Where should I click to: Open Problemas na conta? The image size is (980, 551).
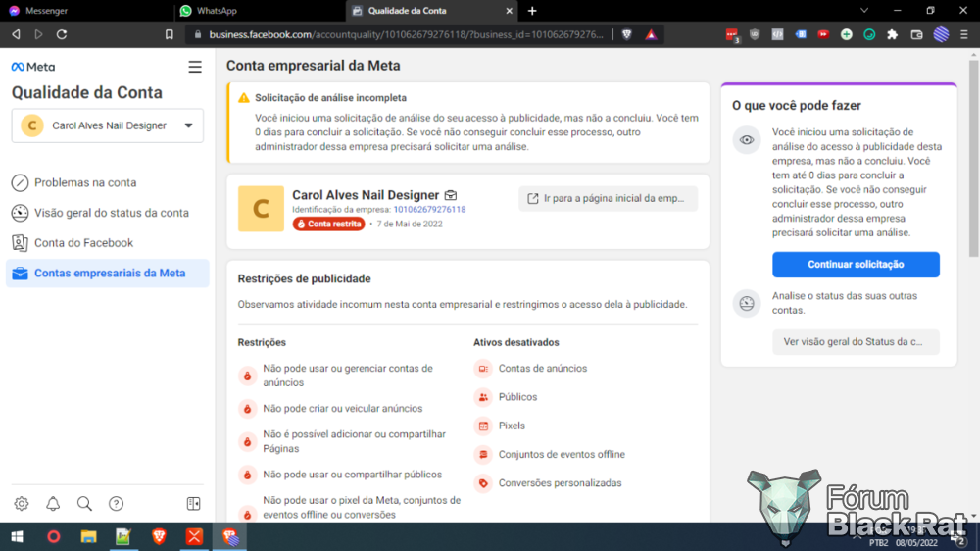pos(85,182)
